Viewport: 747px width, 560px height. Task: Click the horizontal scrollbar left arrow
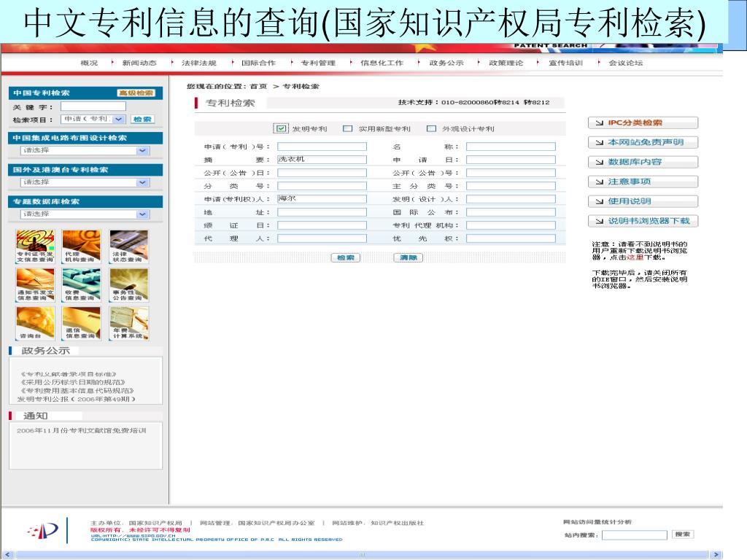click(x=7, y=555)
